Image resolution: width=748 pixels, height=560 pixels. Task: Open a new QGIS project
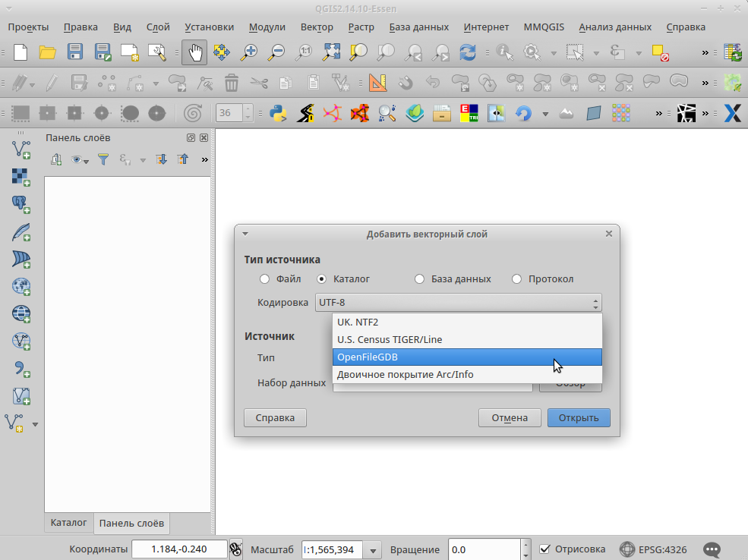[x=19, y=52]
